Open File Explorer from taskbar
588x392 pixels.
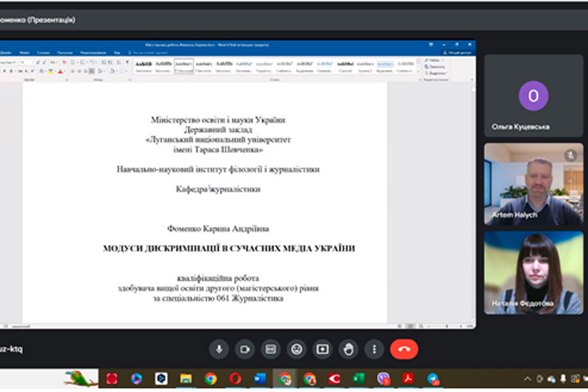point(186,379)
